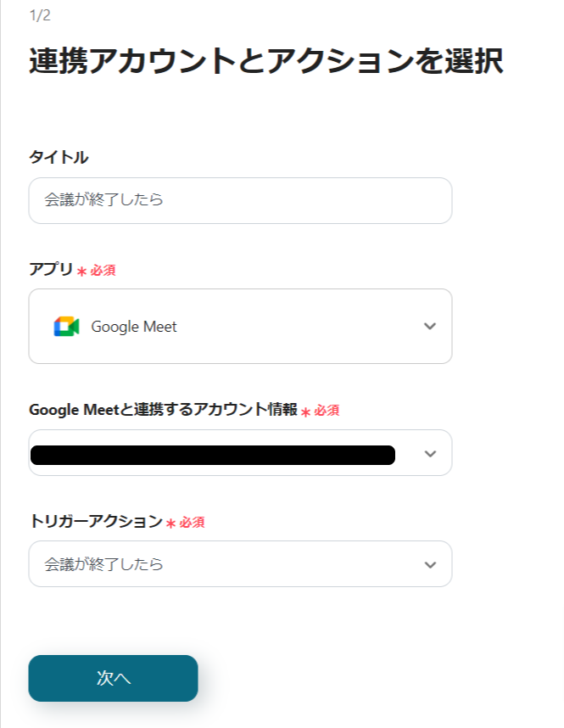Click the Google Meetと連携するアカウント情報 label
564x728 pixels.
point(163,410)
